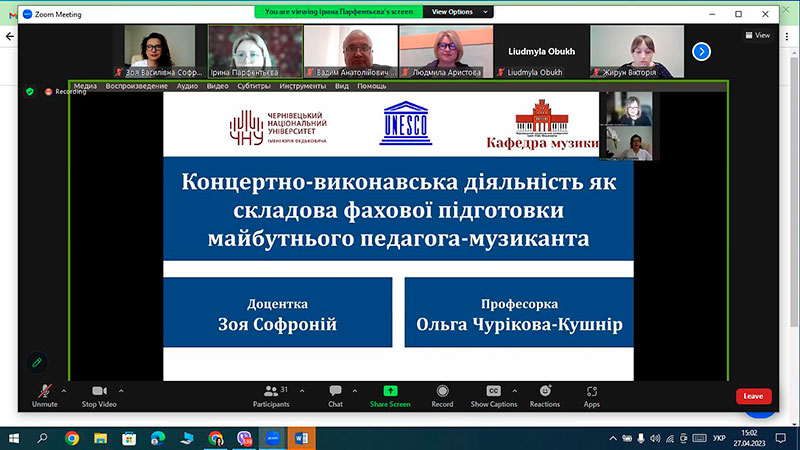This screenshot has height=450, width=800.
Task: Expand the arrow next to Chat
Action: (355, 391)
